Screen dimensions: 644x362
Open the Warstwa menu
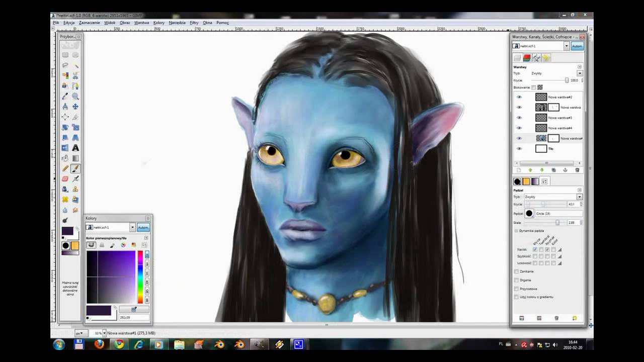(141, 23)
